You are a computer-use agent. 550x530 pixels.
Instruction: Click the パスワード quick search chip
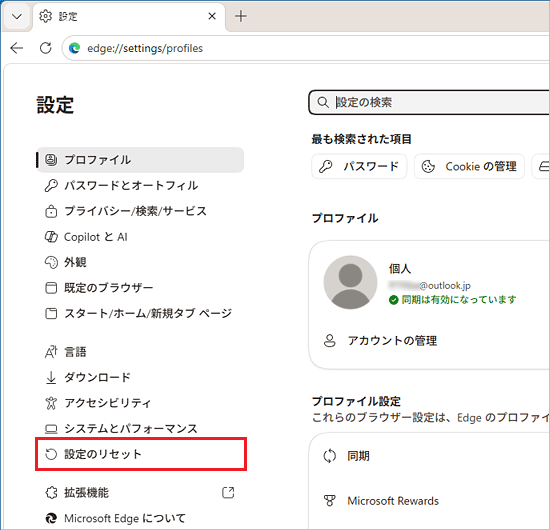pyautogui.click(x=359, y=166)
